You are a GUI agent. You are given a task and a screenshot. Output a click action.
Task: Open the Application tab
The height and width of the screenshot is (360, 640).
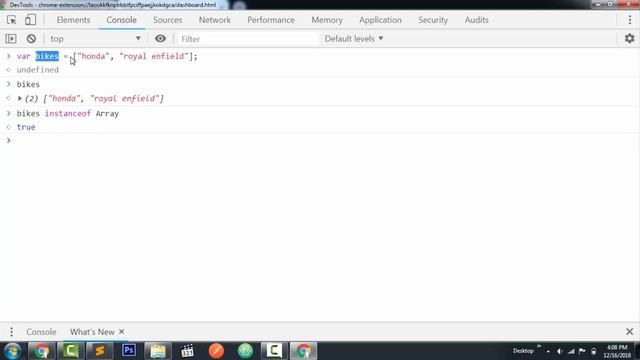380,20
